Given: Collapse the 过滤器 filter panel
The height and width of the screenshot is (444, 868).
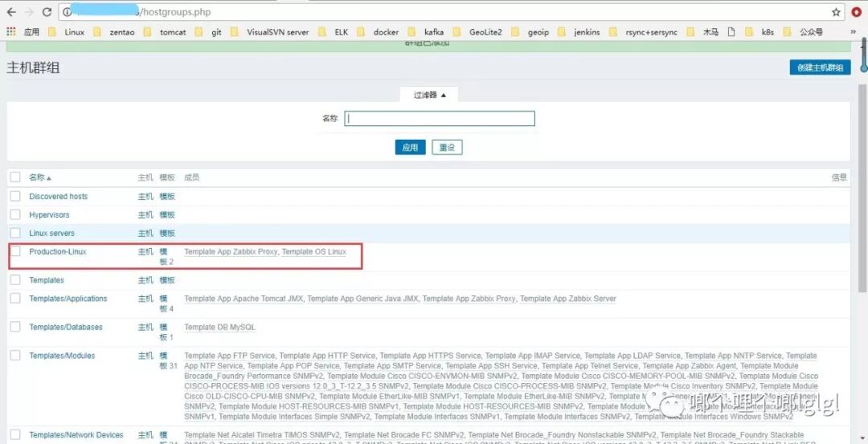Looking at the screenshot, I should pyautogui.click(x=429, y=95).
